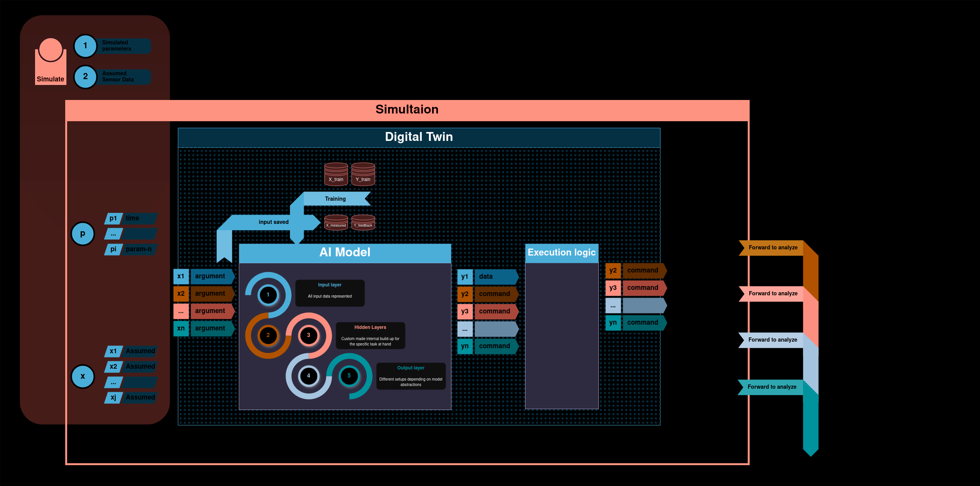Click the Digital Twin title bar
This screenshot has width=980, height=486.
tap(419, 137)
